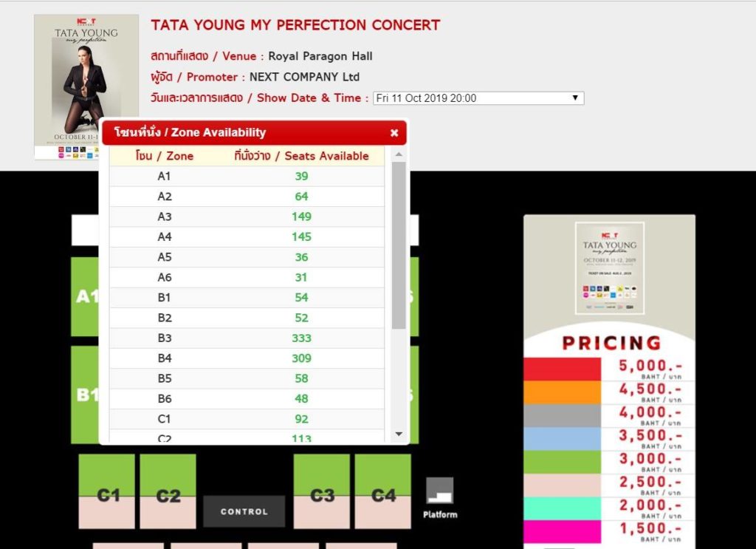Image resolution: width=756 pixels, height=549 pixels.
Task: Click the Tata Young concert poster thumbnail
Action: coord(86,87)
